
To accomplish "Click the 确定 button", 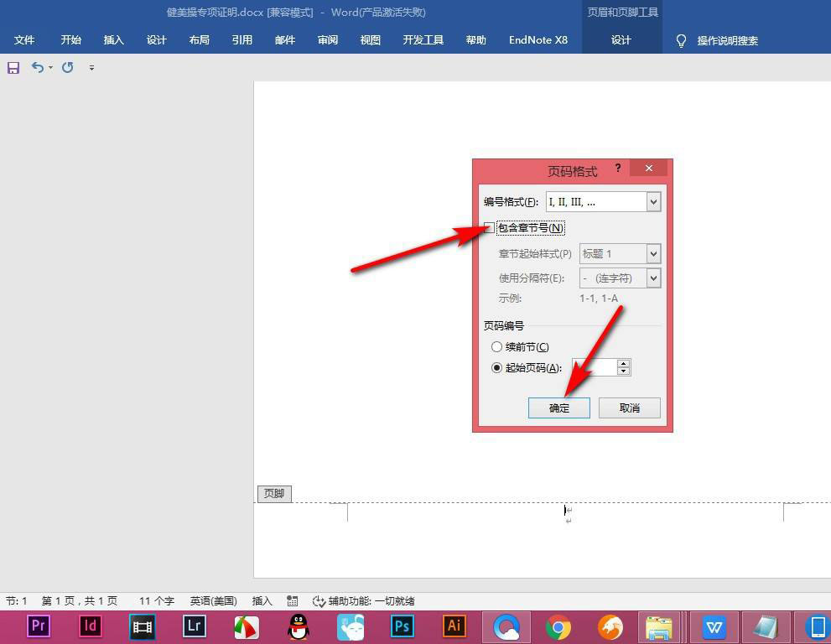I will point(558,408).
